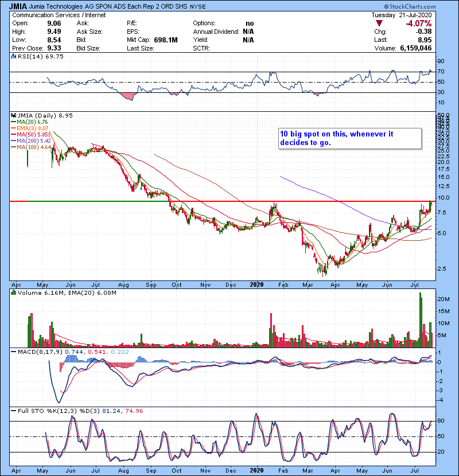This screenshot has height=476, width=459.
Task: Click the Tuesday 21-Jul-2020 date
Action: pyautogui.click(x=401, y=15)
